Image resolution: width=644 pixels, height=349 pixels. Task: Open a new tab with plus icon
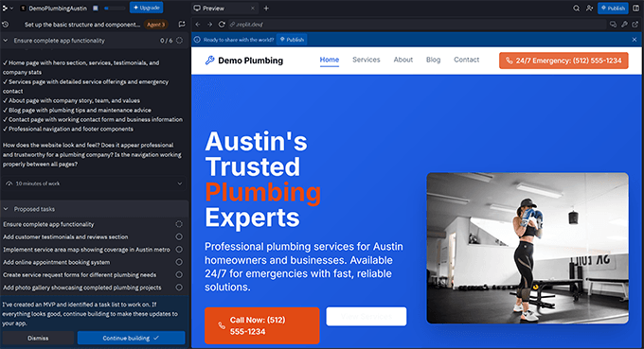[266, 9]
